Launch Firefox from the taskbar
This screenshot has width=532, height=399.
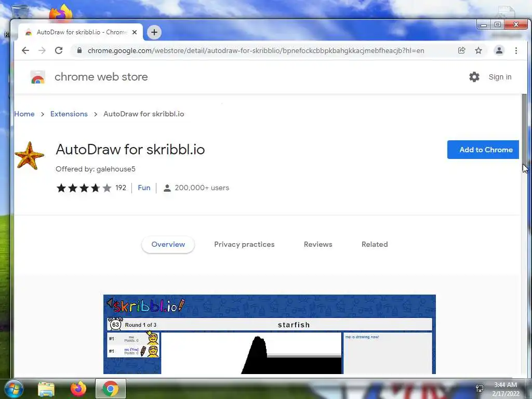pos(78,389)
